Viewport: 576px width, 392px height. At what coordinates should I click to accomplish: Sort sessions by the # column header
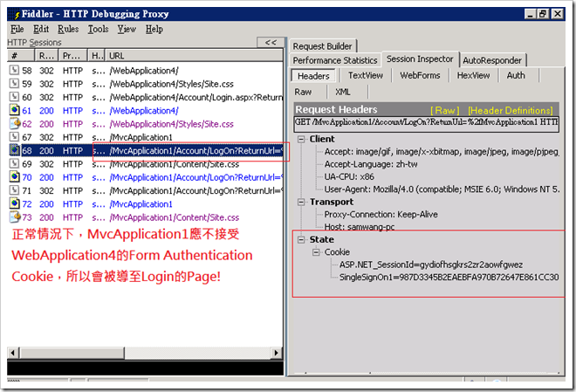pos(21,56)
